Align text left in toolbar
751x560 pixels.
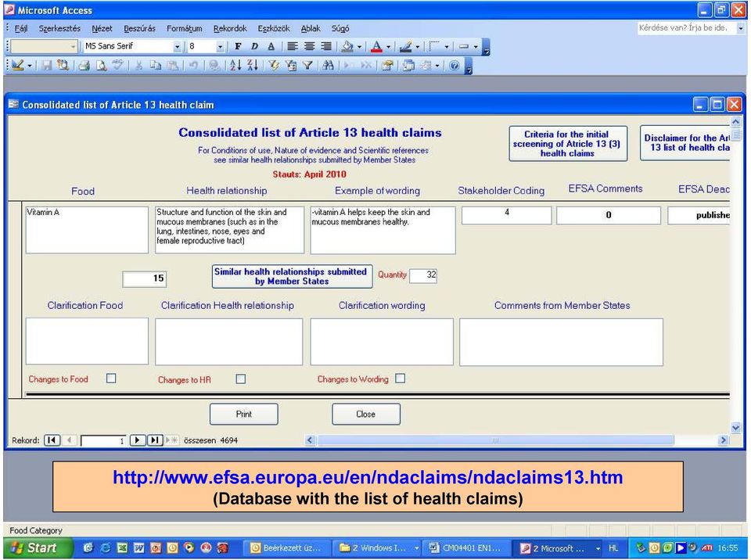293,46
